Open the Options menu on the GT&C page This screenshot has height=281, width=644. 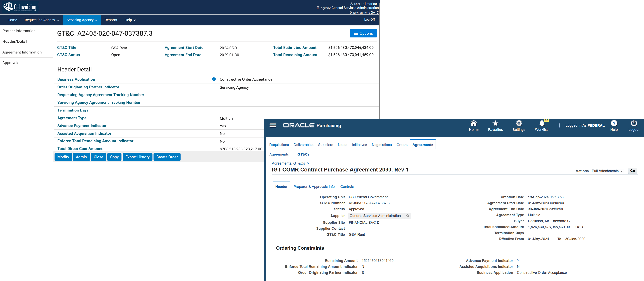pos(363,33)
